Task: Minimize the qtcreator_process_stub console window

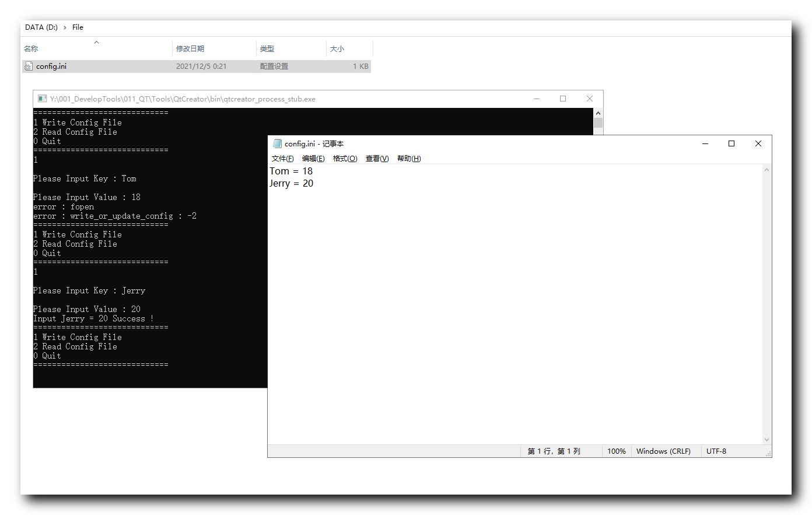Action: 536,99
